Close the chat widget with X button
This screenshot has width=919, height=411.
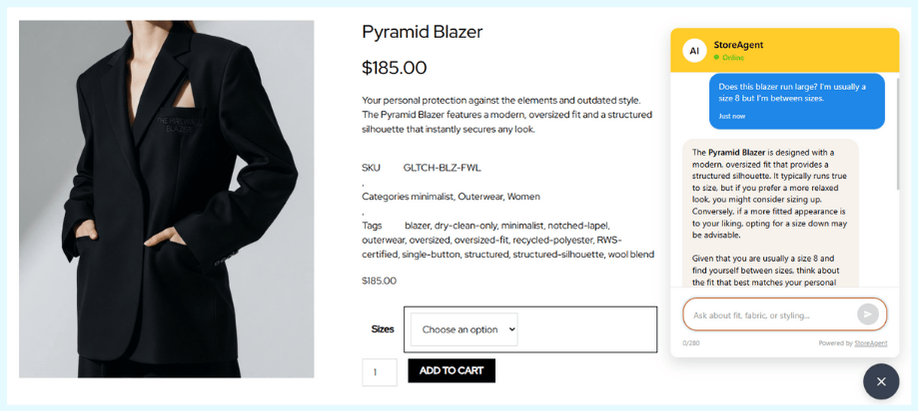(881, 382)
